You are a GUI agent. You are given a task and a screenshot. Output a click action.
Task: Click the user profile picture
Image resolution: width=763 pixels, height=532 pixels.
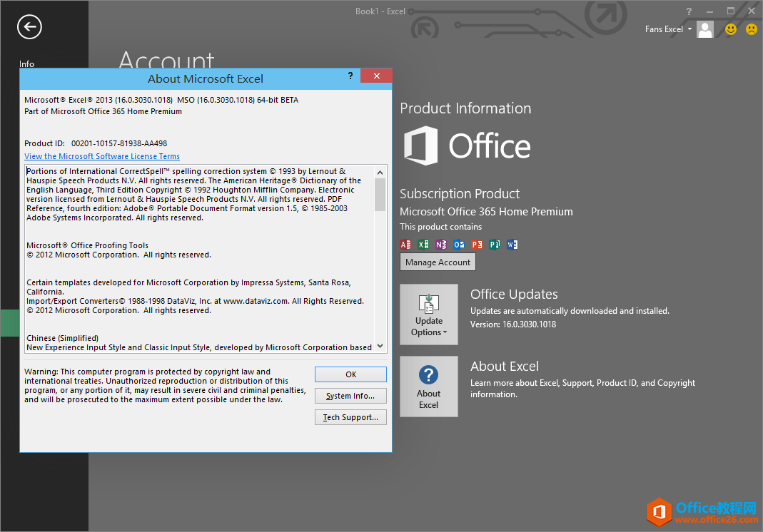pyautogui.click(x=705, y=29)
